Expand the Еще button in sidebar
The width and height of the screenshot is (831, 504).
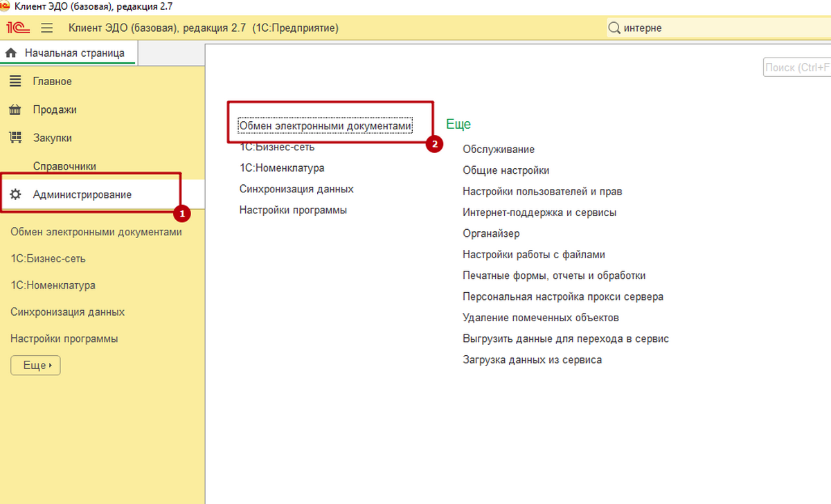(35, 366)
